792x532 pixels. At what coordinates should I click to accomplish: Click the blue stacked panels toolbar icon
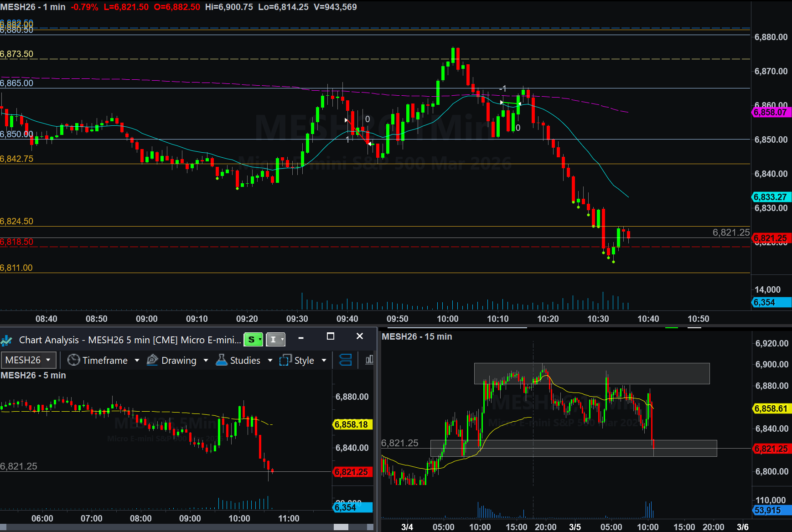tap(346, 360)
